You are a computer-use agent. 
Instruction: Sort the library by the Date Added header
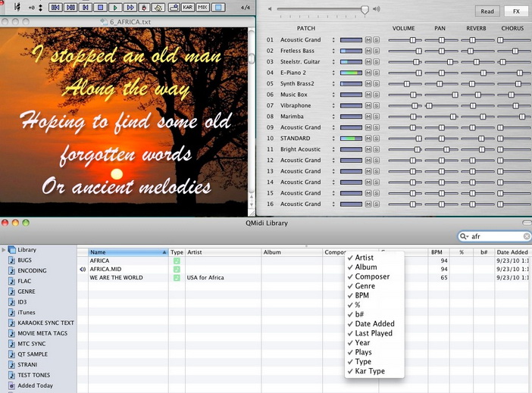tap(513, 252)
